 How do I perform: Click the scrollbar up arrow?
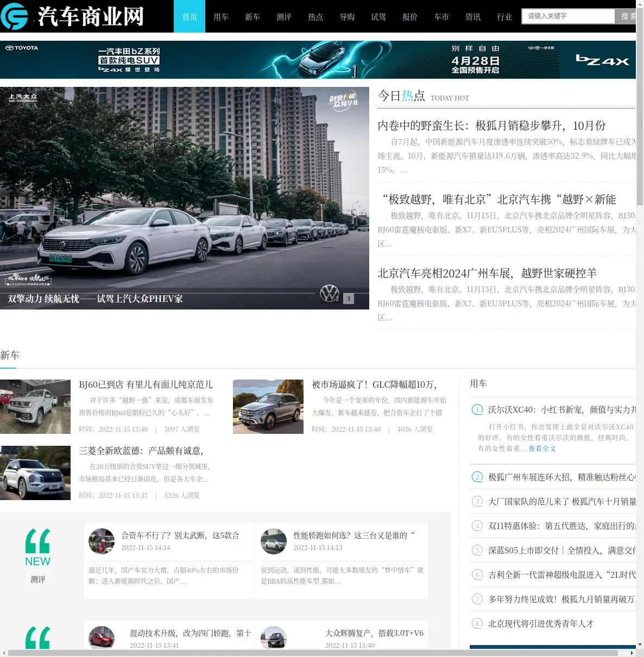tap(640, 3)
